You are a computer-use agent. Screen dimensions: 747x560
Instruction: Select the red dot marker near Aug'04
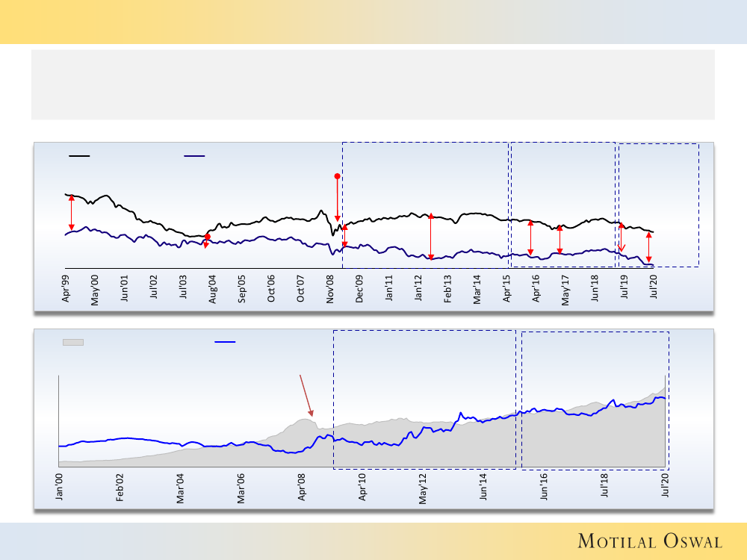[x=208, y=237]
